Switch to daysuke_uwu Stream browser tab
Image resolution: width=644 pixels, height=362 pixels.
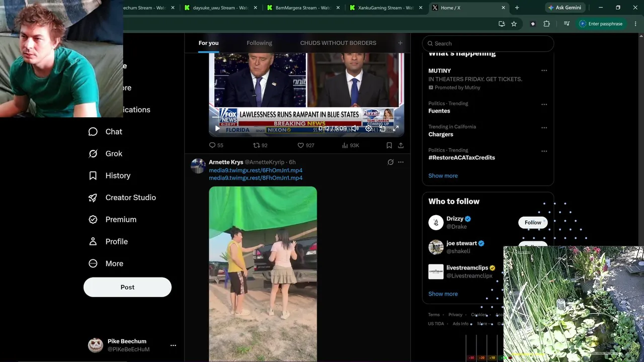pyautogui.click(x=220, y=8)
